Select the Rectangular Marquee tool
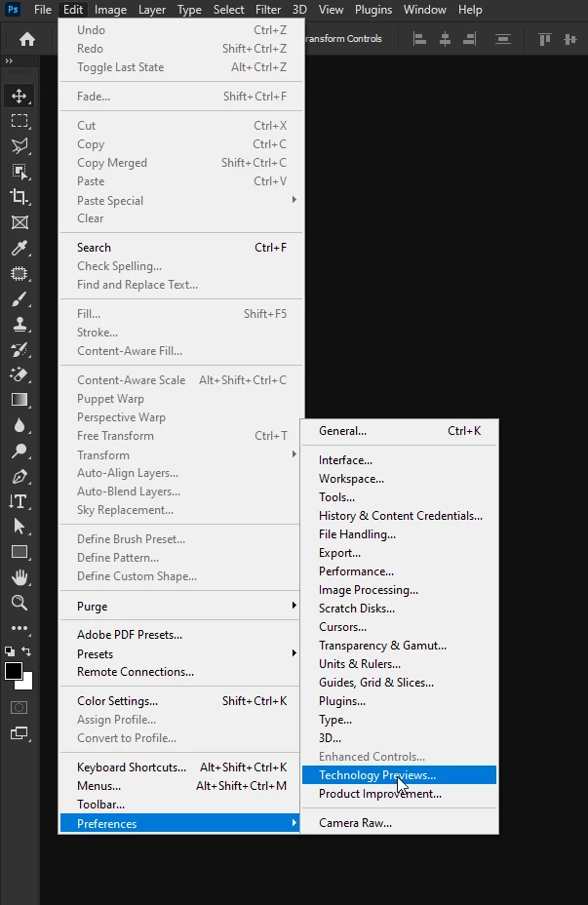Image resolution: width=588 pixels, height=905 pixels. [x=20, y=121]
